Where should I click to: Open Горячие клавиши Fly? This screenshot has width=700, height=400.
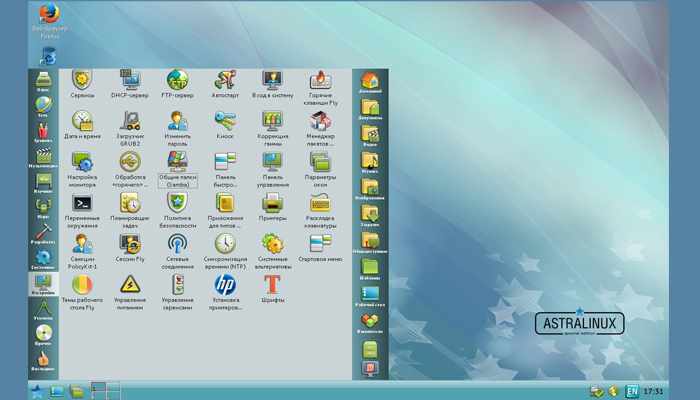320,88
